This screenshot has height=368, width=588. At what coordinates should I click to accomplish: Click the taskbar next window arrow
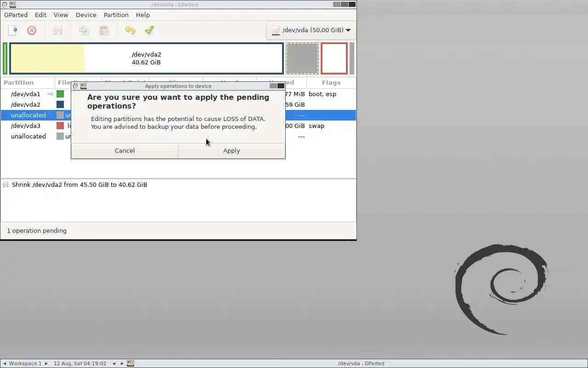[122, 363]
